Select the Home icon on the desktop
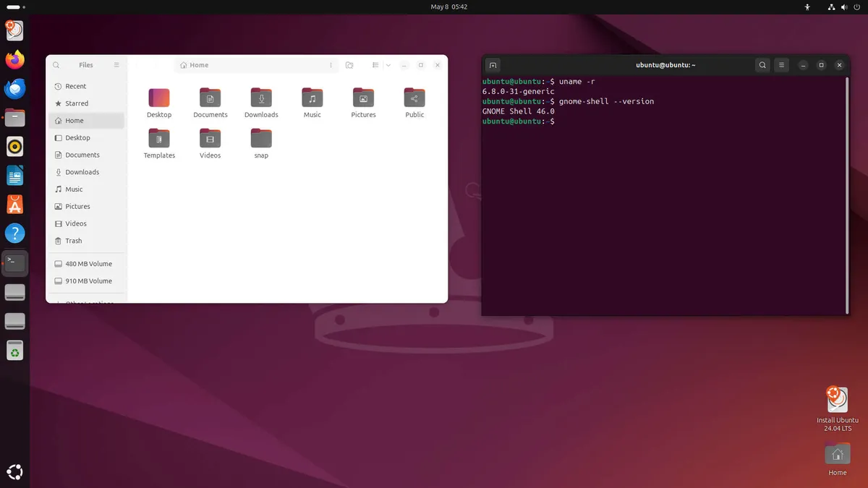Image resolution: width=868 pixels, height=488 pixels. pos(838,460)
